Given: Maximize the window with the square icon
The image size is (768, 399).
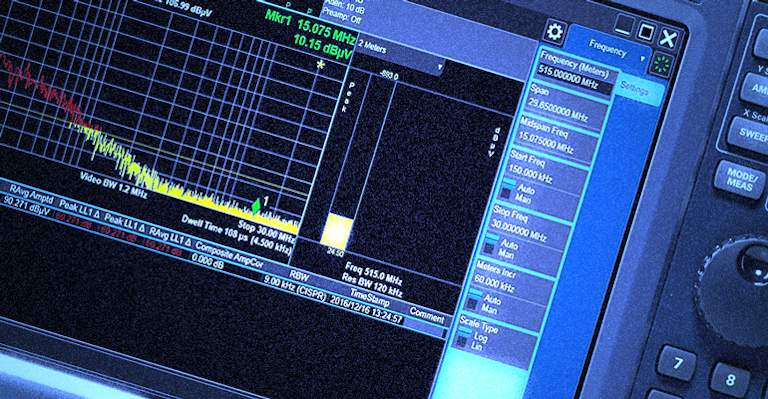Looking at the screenshot, I should [x=646, y=33].
